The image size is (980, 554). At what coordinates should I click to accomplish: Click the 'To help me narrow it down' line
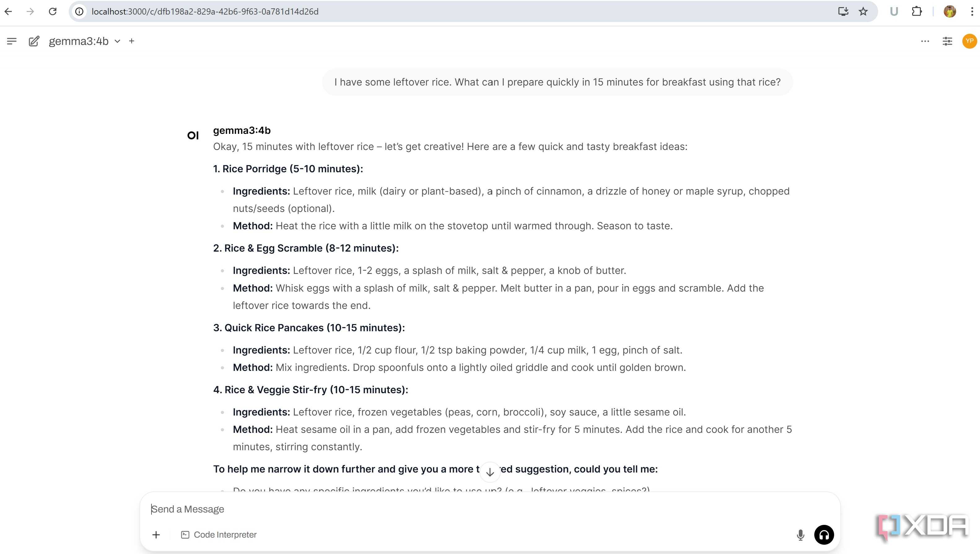click(435, 469)
